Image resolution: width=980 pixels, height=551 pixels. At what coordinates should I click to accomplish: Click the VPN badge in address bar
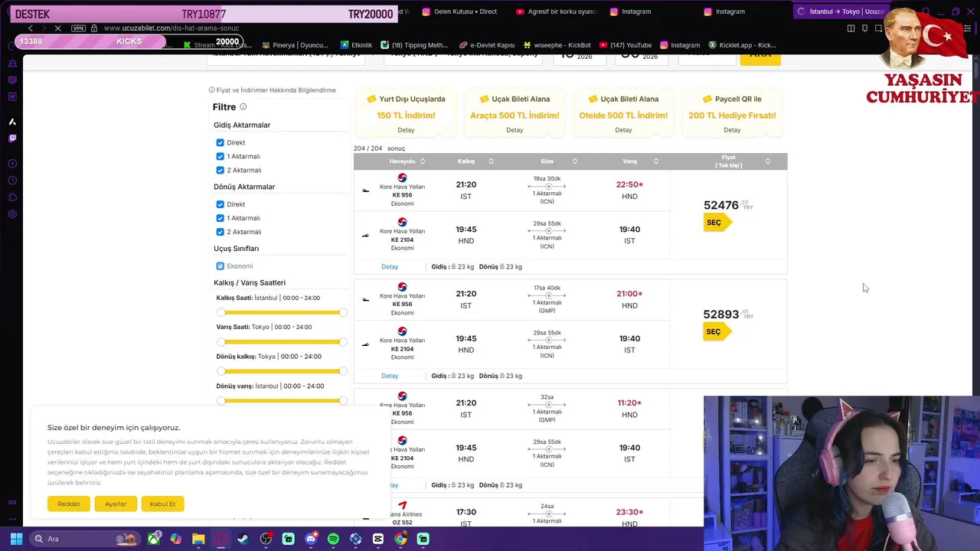point(78,28)
